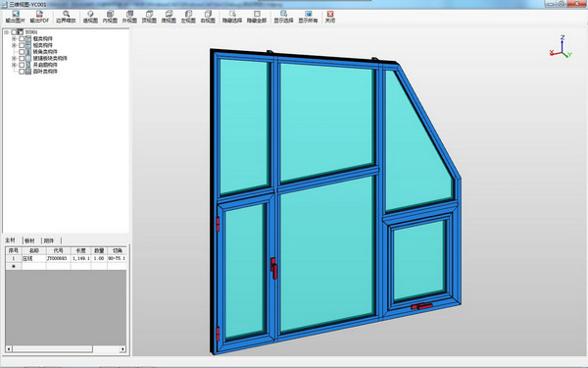Click show all (显示所有) icon
This screenshot has height=368, width=588.
point(308,17)
